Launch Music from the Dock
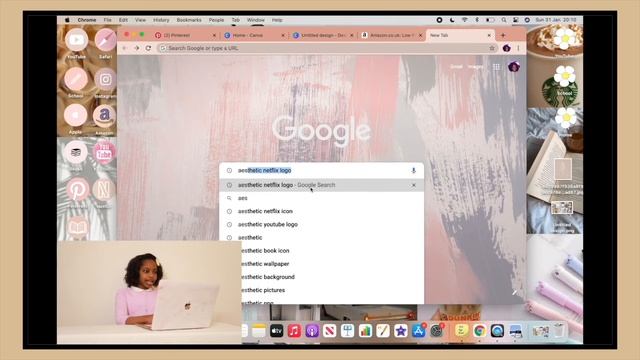640x360 pixels. (x=294, y=331)
